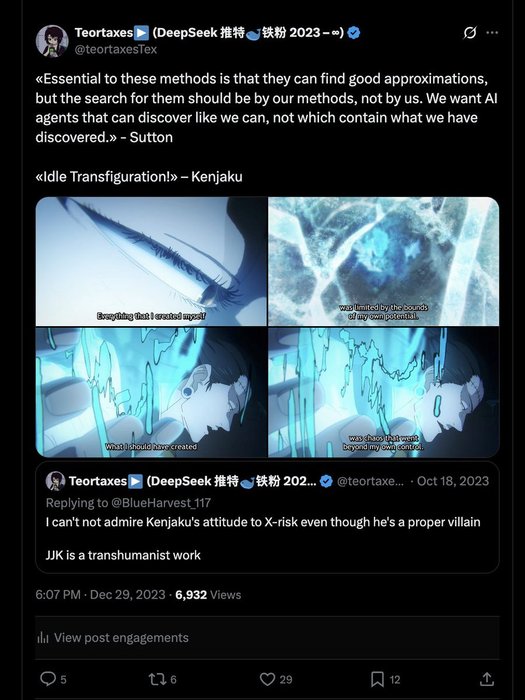Repost this tweet via retweet icon
The height and width of the screenshot is (700, 525).
[x=157, y=679]
